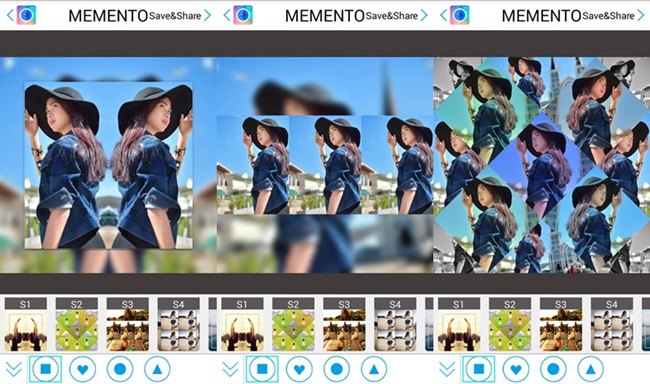
Task: Tap back chevron on three-strip screen
Action: pos(227,16)
